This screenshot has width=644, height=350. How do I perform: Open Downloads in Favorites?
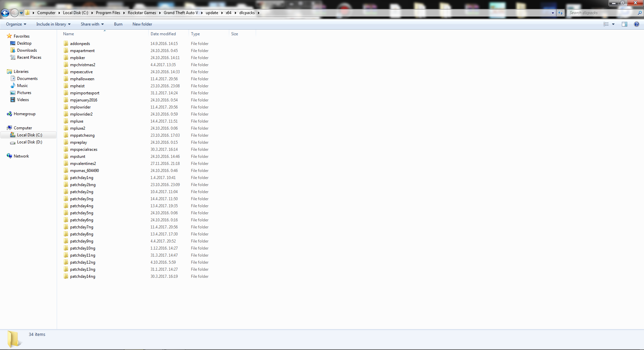point(27,50)
